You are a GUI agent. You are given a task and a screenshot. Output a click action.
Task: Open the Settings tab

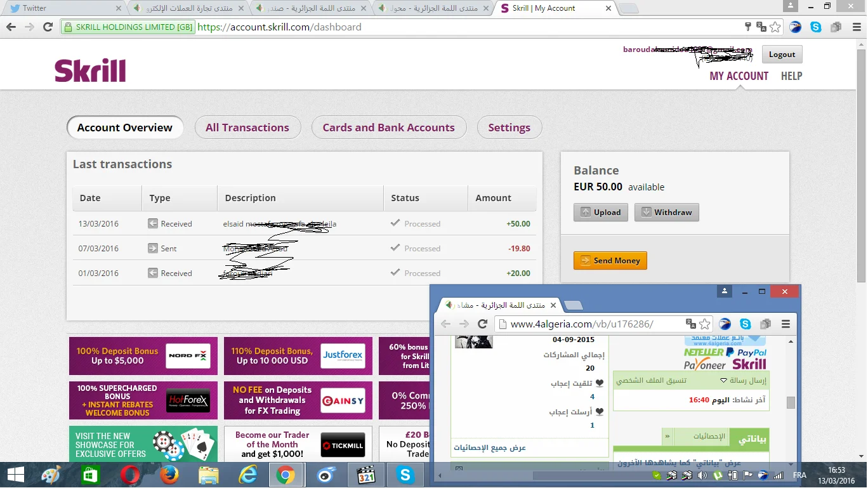point(509,128)
